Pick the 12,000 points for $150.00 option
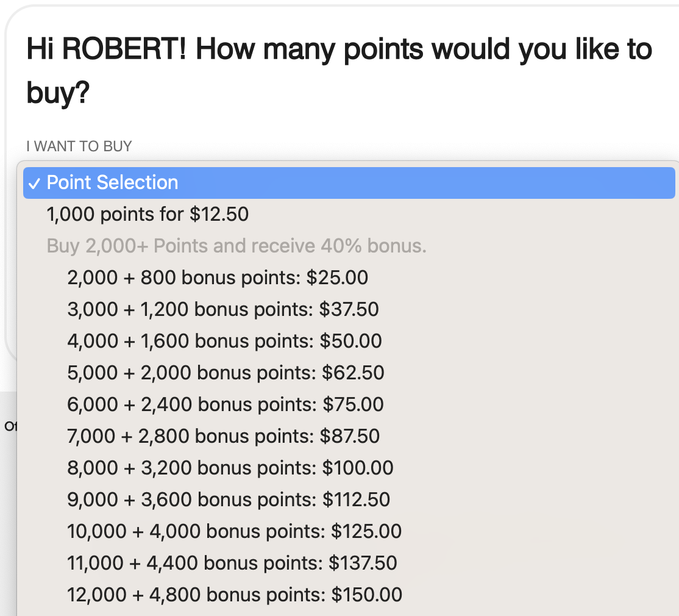 [235, 595]
